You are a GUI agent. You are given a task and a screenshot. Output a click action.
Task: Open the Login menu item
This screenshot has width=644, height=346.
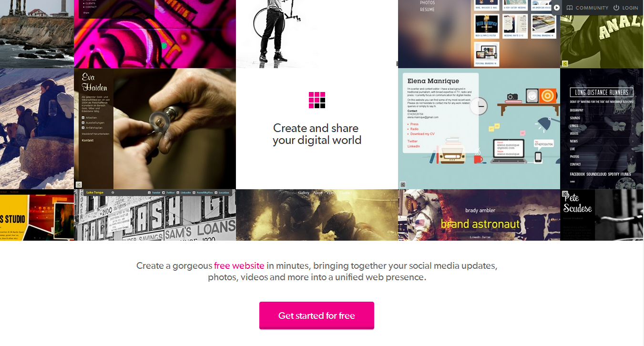(630, 8)
